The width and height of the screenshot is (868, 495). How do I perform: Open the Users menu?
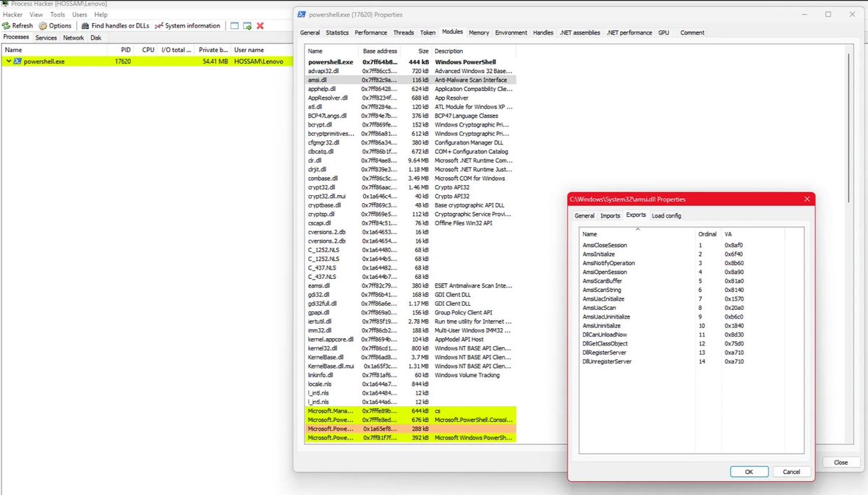80,14
